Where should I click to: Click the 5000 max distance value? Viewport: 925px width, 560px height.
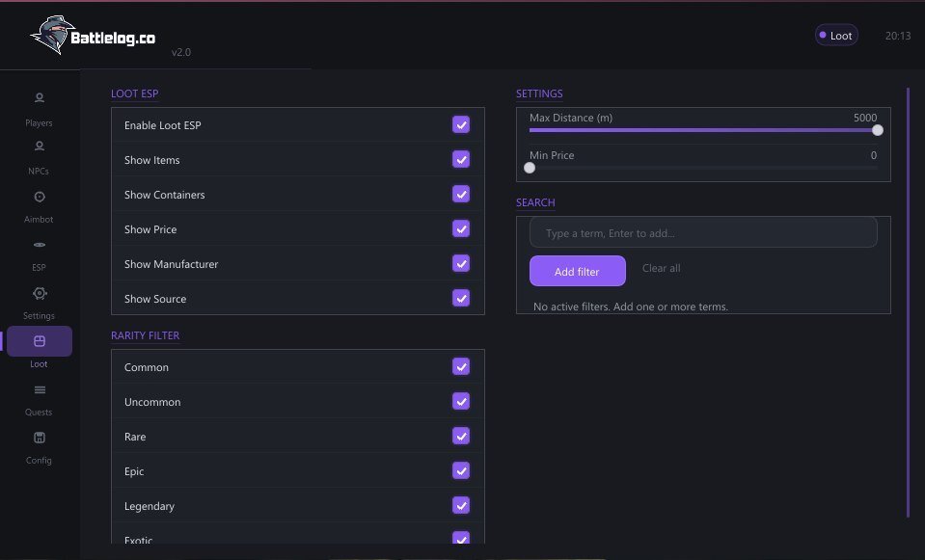point(865,118)
